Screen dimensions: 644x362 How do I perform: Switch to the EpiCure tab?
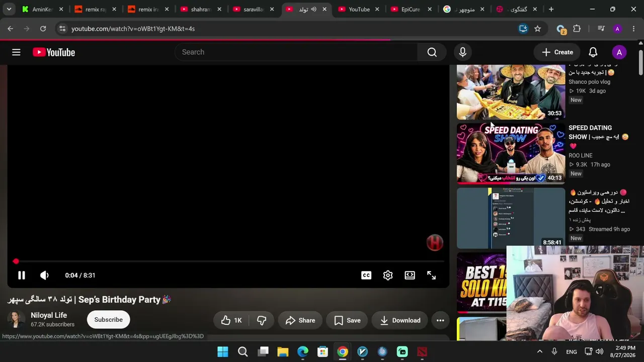(411, 9)
